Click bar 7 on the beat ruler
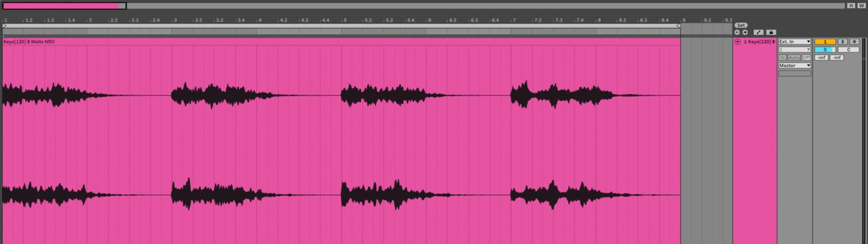Viewport: 868px width, 244px height. tap(514, 20)
